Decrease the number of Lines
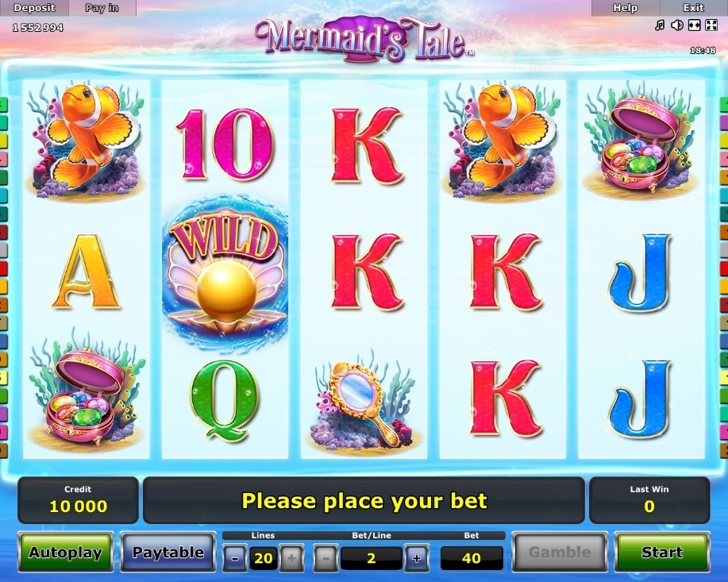The image size is (728, 582). [234, 558]
